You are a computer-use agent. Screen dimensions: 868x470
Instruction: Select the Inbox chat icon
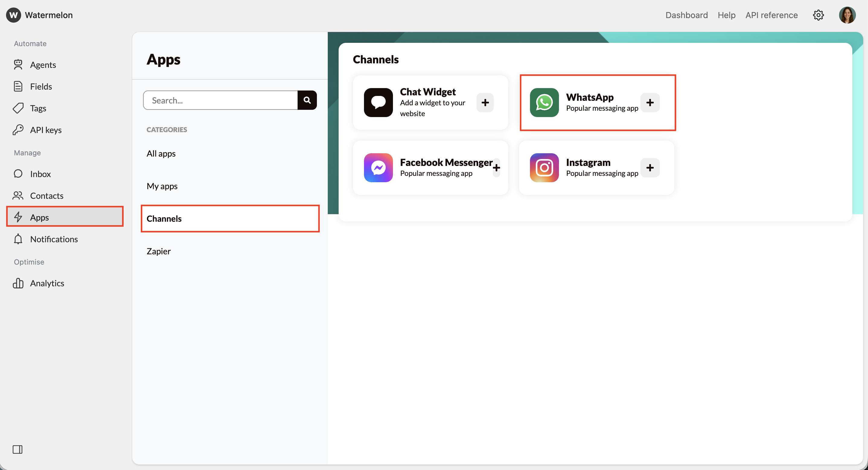[x=18, y=174]
